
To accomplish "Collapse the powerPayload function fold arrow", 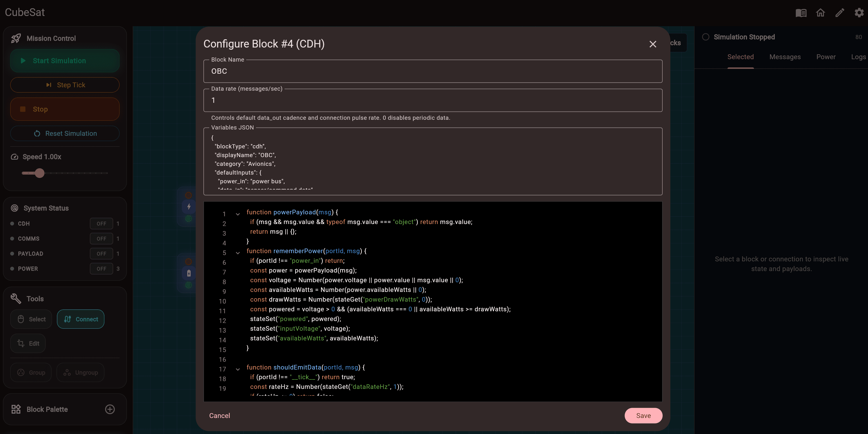I will click(x=238, y=214).
